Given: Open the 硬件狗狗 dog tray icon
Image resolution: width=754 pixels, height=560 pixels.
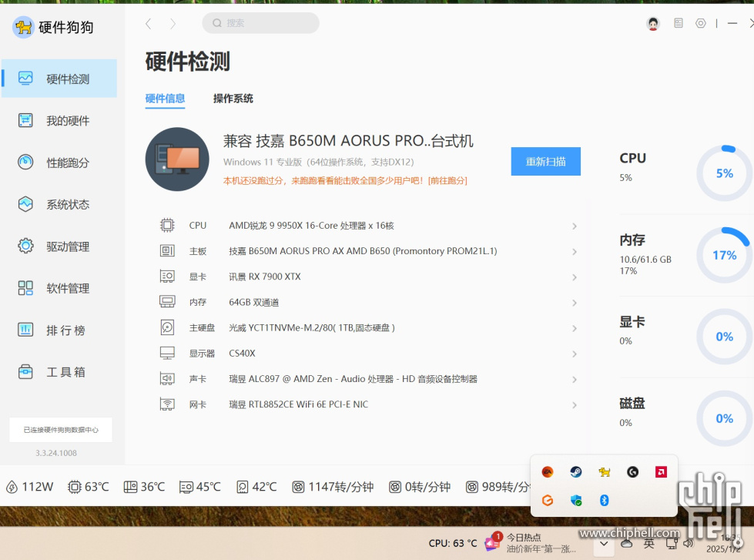Looking at the screenshot, I should click(x=604, y=472).
